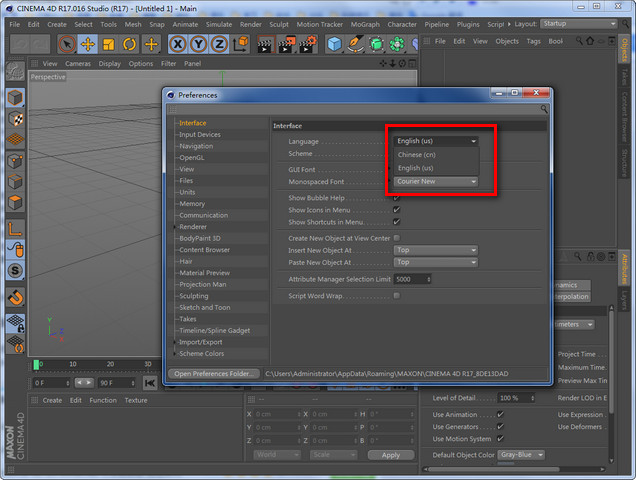The width and height of the screenshot is (636, 480).
Task: Click Render View clapperboard icon
Action: (266, 44)
